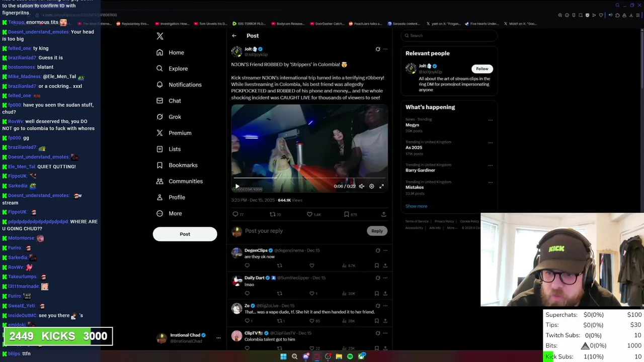Open Irrational Chad account menu dots
644x362 pixels.
coord(218,338)
